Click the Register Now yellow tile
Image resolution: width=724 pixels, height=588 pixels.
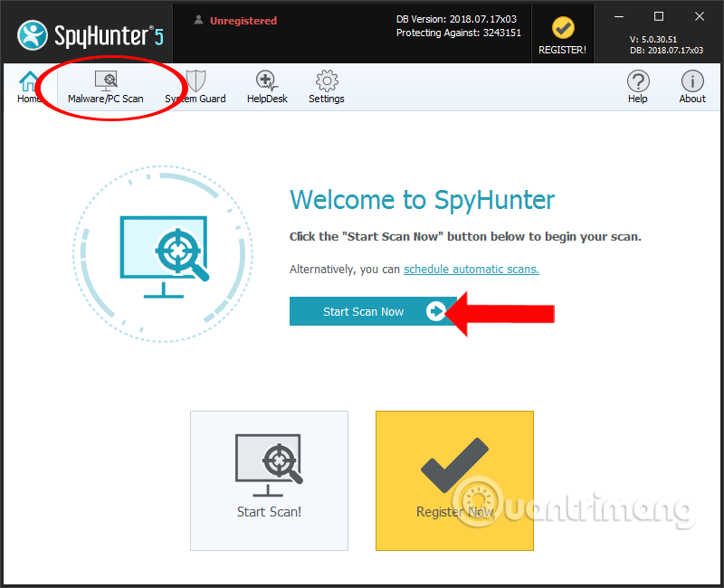pyautogui.click(x=454, y=480)
